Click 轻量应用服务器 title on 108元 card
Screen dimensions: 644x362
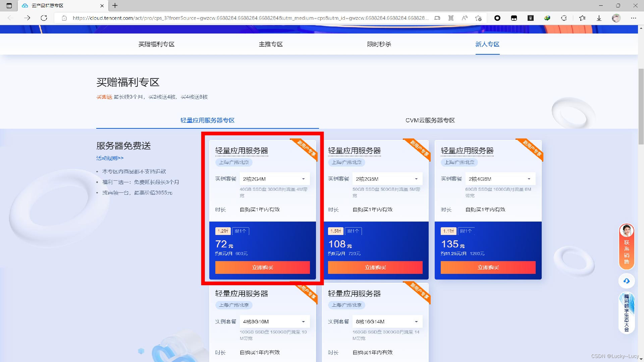(x=354, y=151)
